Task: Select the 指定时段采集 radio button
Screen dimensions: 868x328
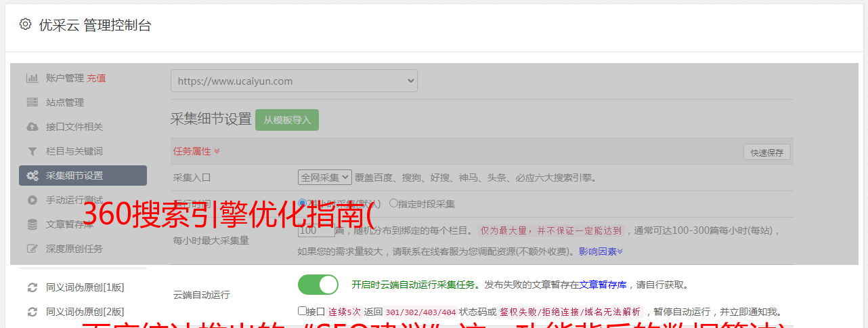Action: [393, 203]
